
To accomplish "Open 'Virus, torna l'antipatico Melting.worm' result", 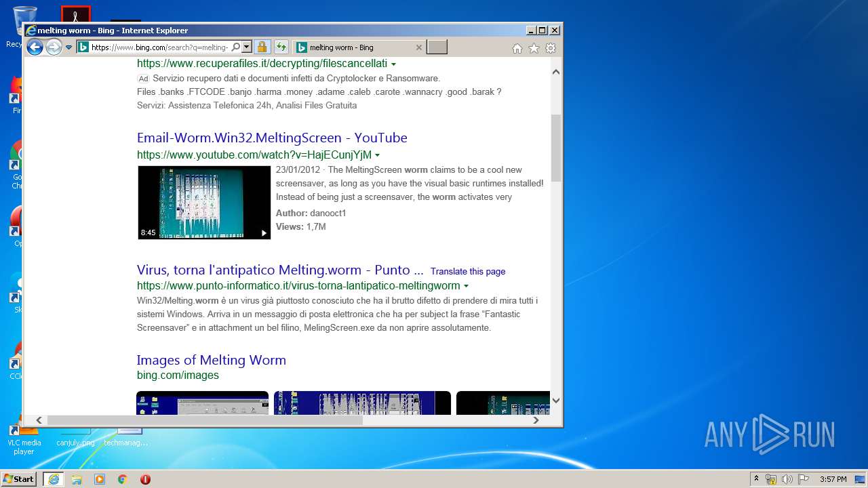I will tap(280, 270).
